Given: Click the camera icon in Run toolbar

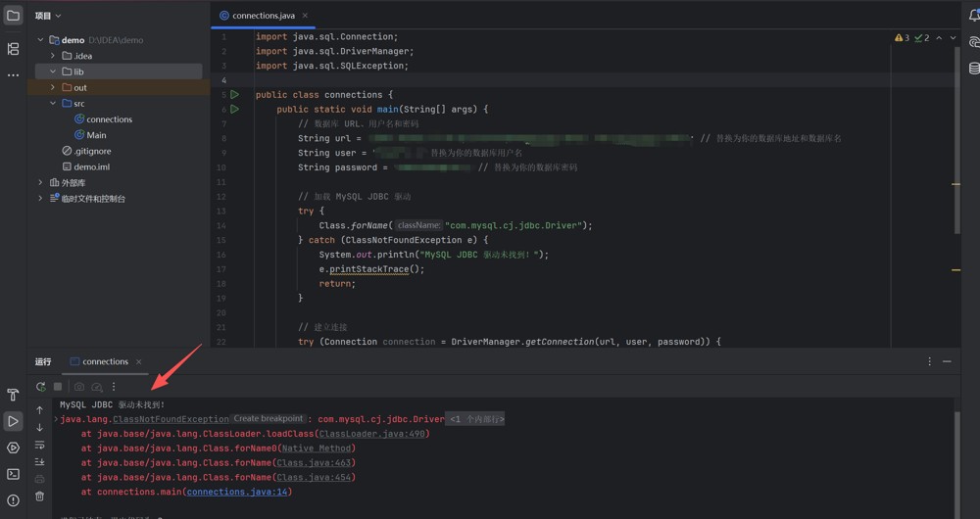Looking at the screenshot, I should (79, 387).
